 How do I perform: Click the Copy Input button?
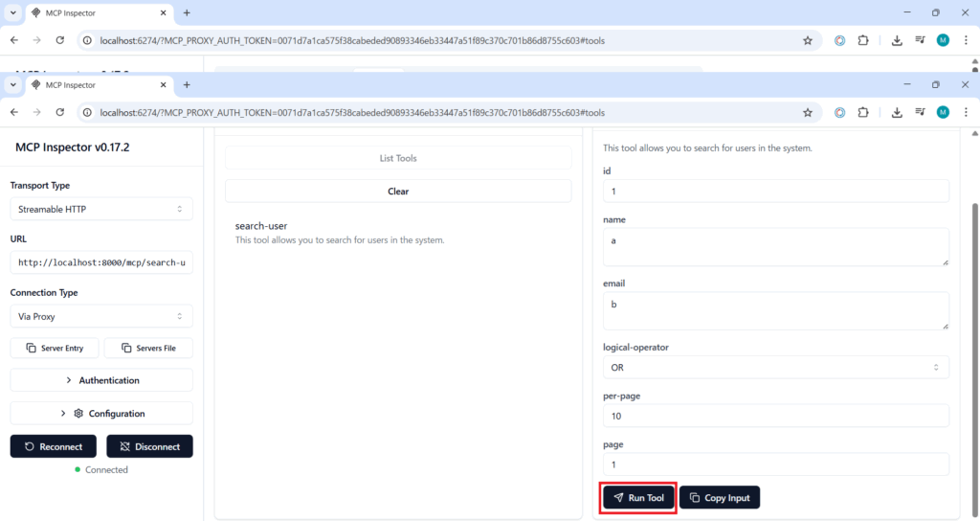point(720,498)
